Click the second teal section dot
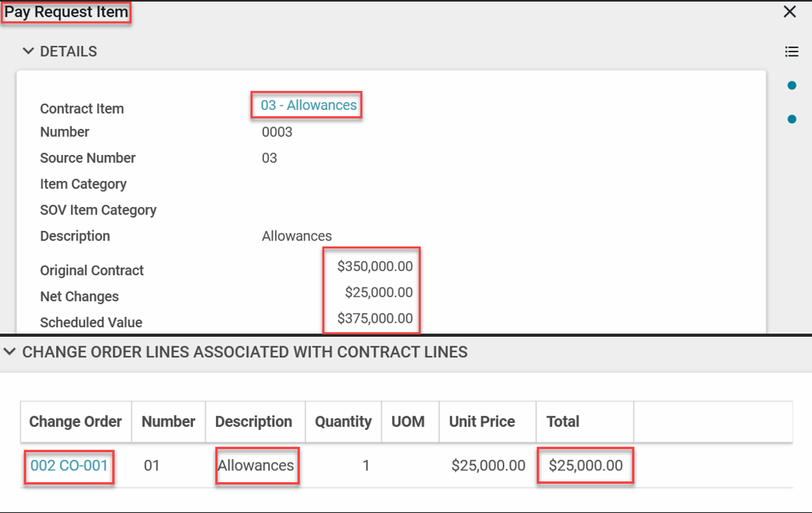812x513 pixels. (791, 119)
